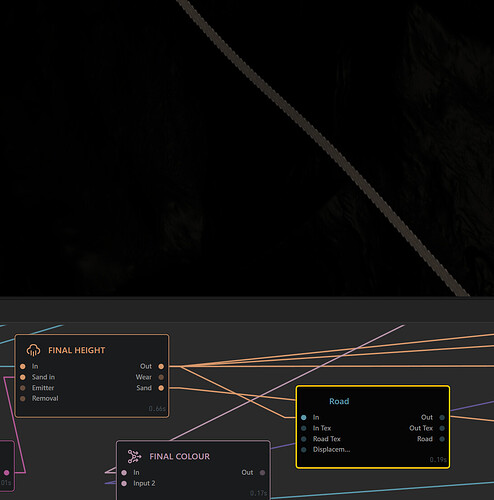Click the FINAL HEIGHT node erosion icon
Viewport: 494px width, 500px height.
33,350
